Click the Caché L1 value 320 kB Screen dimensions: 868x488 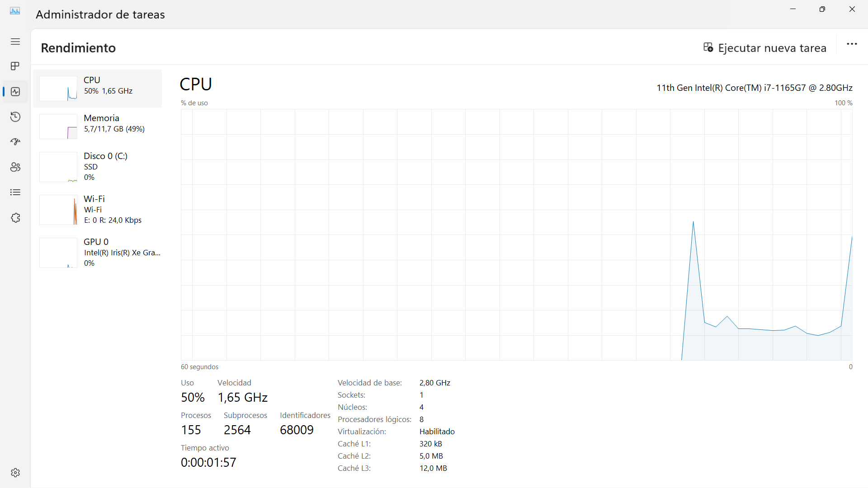point(431,444)
